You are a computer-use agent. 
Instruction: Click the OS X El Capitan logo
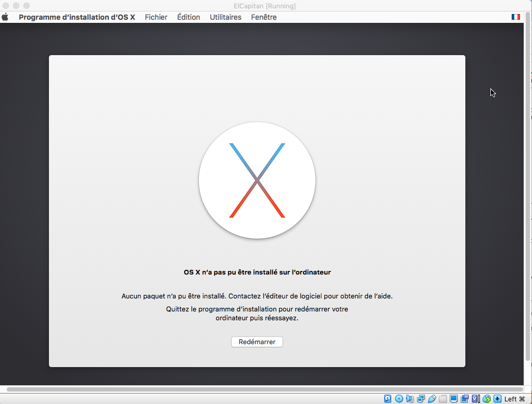point(257,180)
